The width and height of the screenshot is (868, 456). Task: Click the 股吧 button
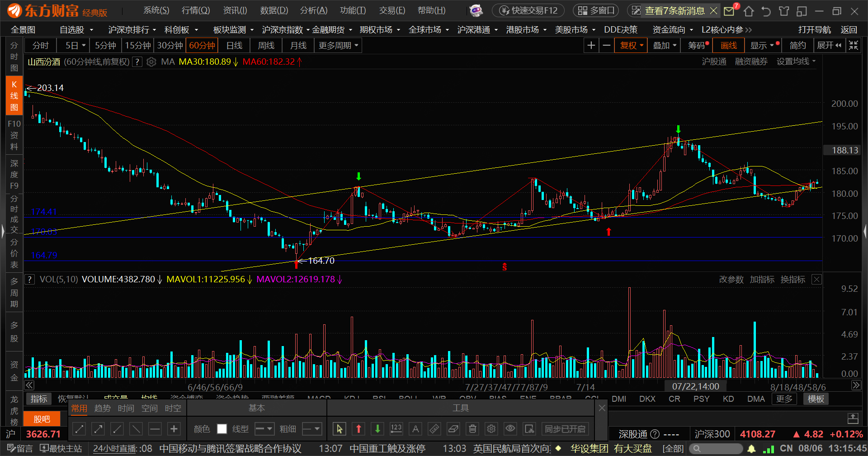[x=42, y=419]
